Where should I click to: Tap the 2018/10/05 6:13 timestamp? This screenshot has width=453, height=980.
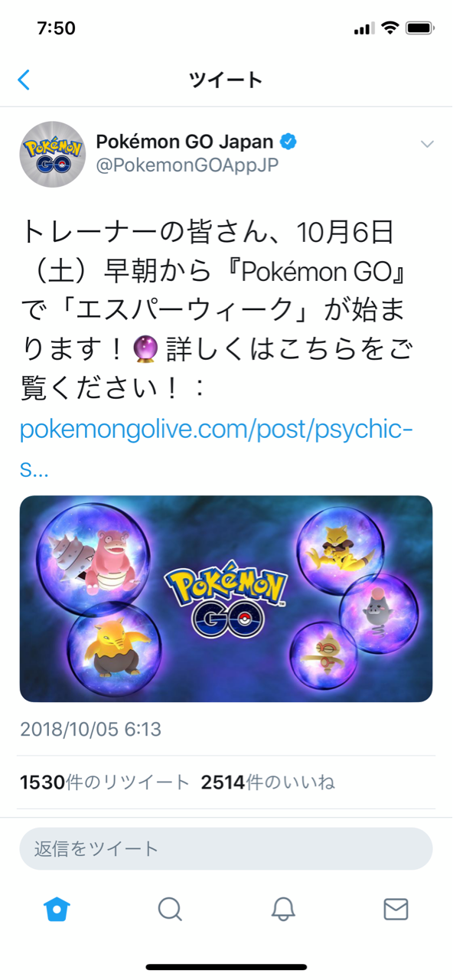coord(90,729)
